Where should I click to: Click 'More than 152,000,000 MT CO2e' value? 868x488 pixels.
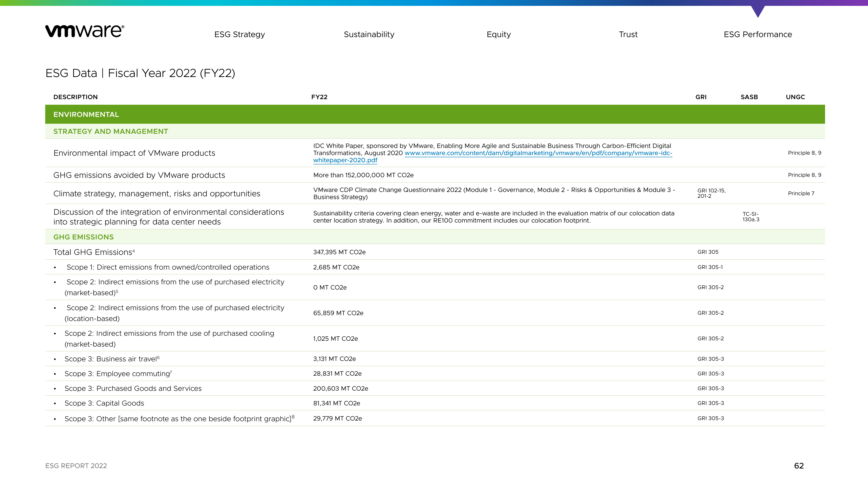click(363, 175)
